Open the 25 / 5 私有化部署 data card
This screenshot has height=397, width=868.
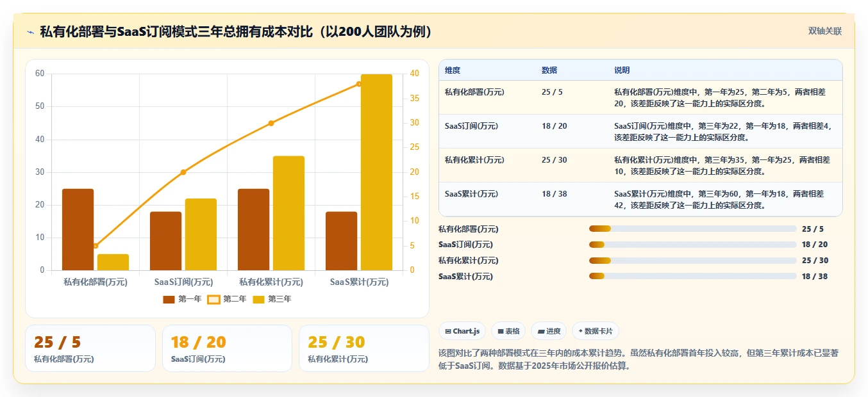coord(90,348)
